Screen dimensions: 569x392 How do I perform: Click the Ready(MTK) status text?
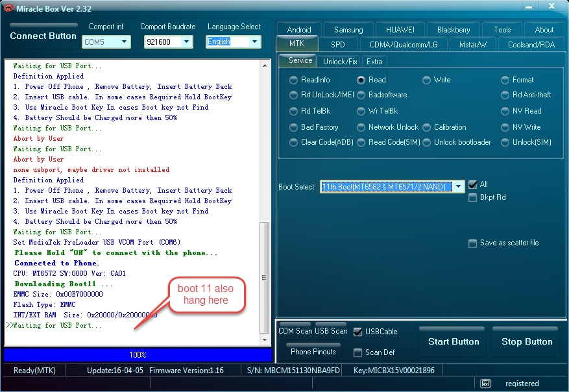[34, 371]
